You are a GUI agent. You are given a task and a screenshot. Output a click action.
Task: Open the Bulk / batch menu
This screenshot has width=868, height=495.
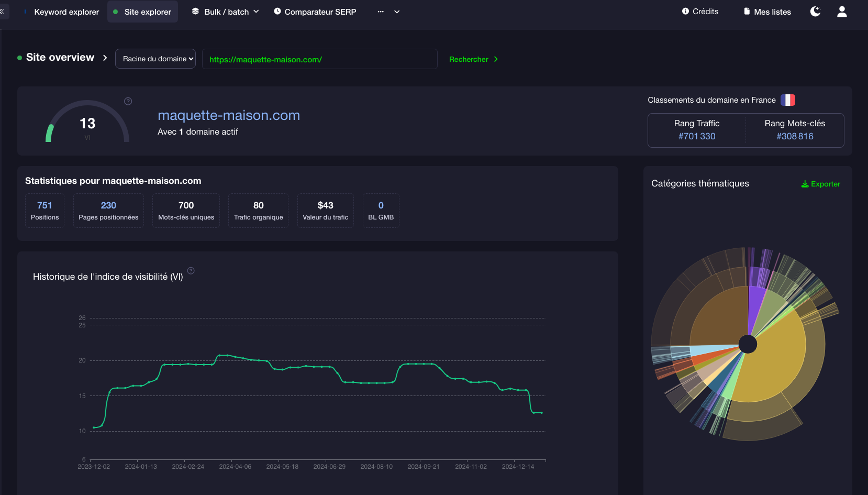click(x=226, y=12)
